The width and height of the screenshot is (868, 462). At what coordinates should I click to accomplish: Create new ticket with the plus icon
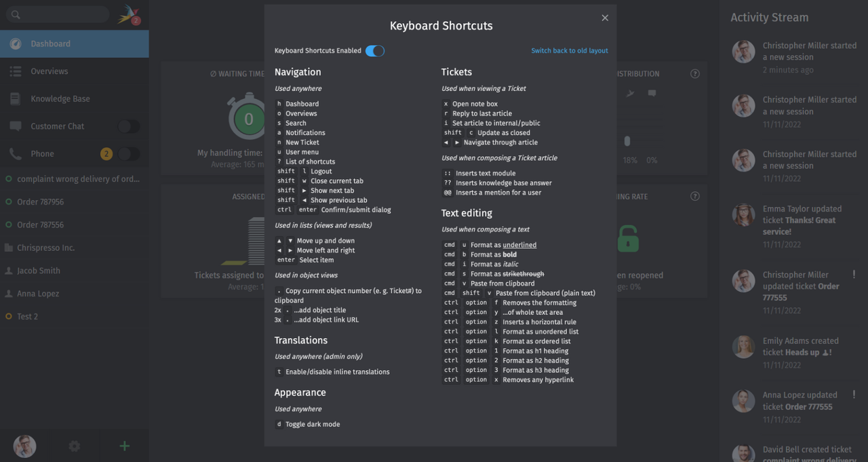[124, 446]
